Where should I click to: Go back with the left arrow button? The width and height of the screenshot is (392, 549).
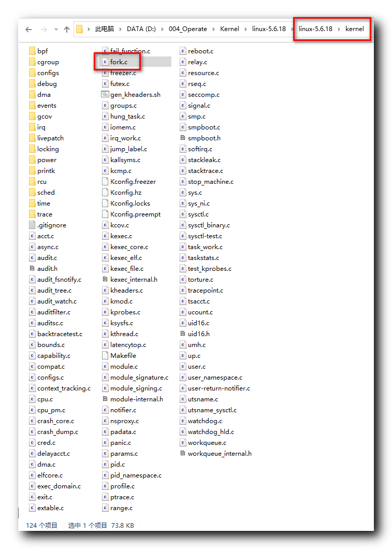[x=28, y=30]
